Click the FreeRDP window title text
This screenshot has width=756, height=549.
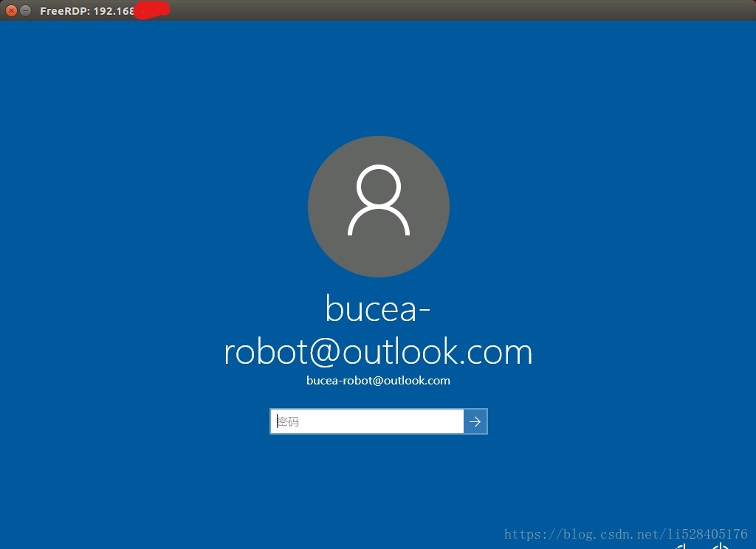click(x=87, y=10)
